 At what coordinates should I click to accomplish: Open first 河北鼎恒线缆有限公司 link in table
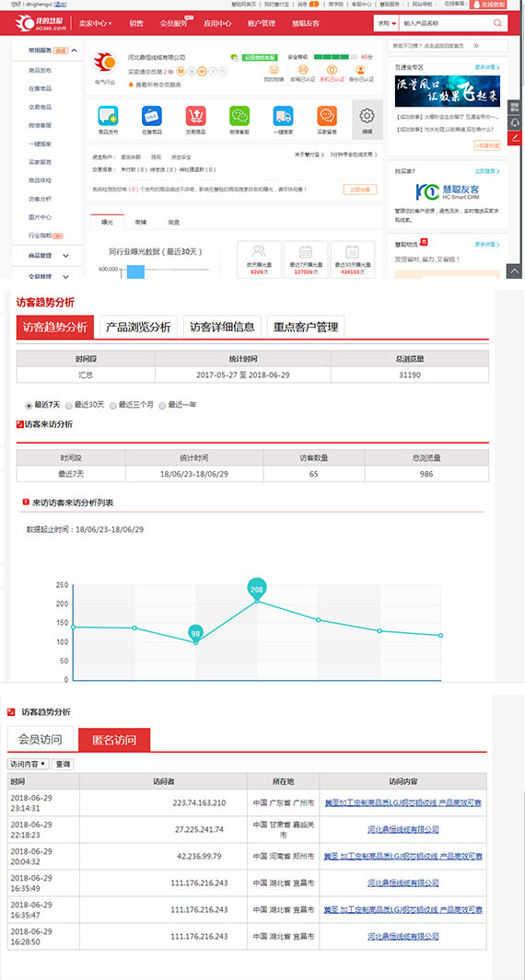[x=402, y=829]
